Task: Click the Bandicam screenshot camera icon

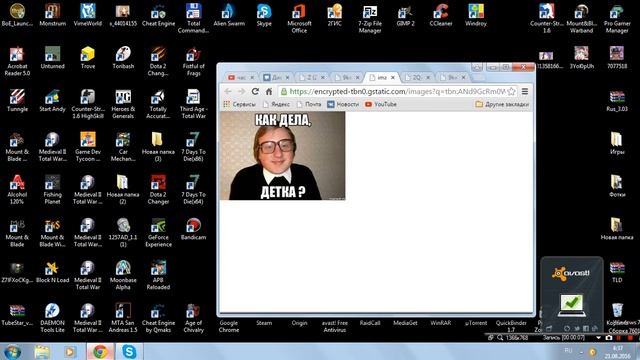Action: coord(609,338)
